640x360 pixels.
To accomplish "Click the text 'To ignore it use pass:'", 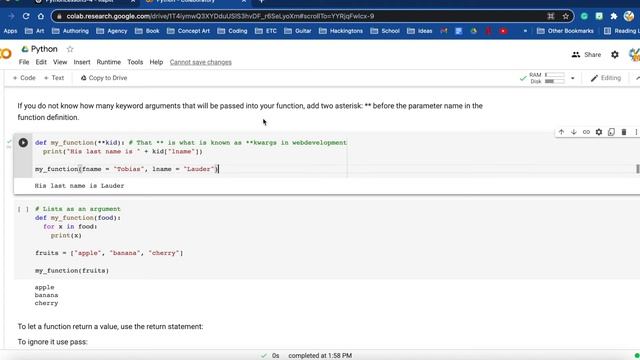I will 52,342.
